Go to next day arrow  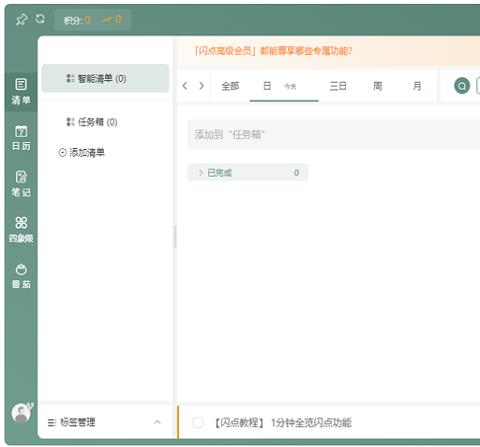(201, 86)
